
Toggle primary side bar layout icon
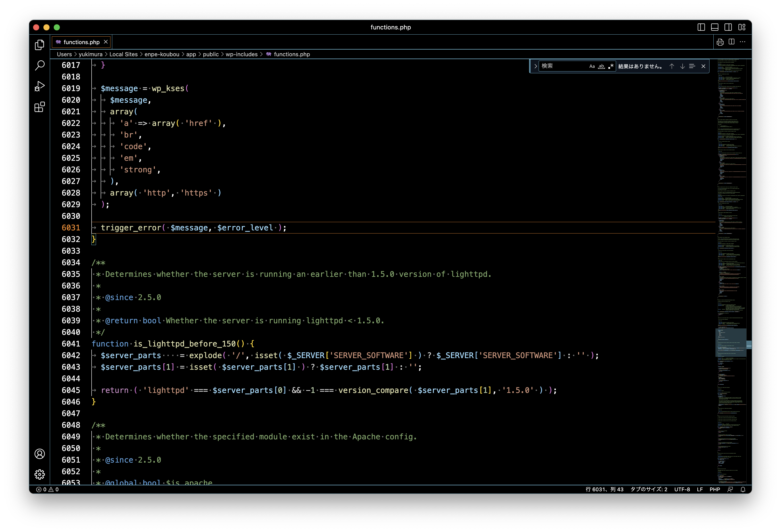[701, 27]
